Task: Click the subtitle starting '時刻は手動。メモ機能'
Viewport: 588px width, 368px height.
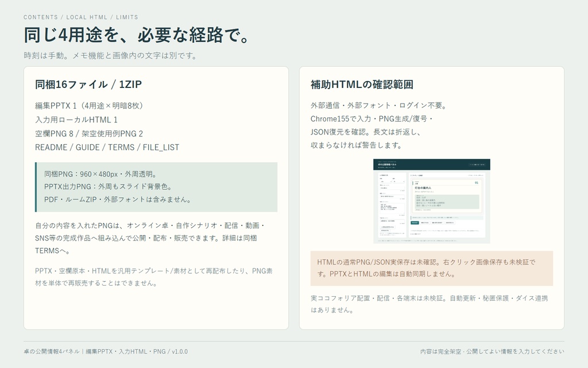Action: [x=110, y=56]
